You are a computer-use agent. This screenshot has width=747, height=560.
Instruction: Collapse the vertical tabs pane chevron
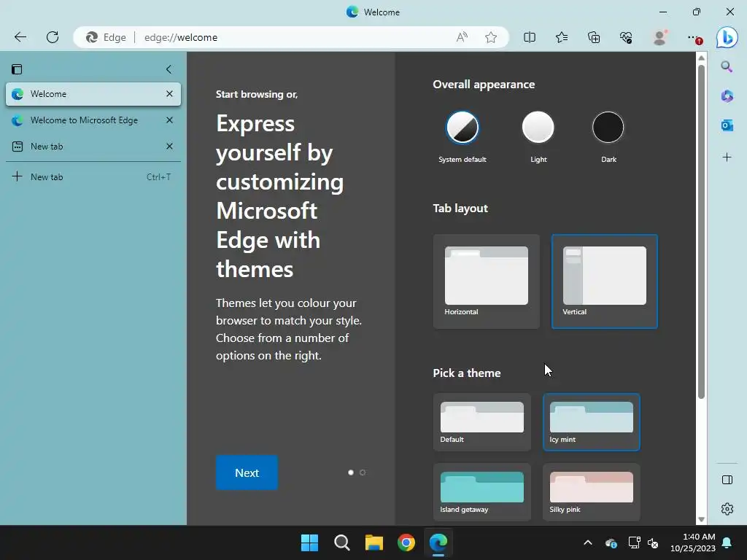coord(169,69)
